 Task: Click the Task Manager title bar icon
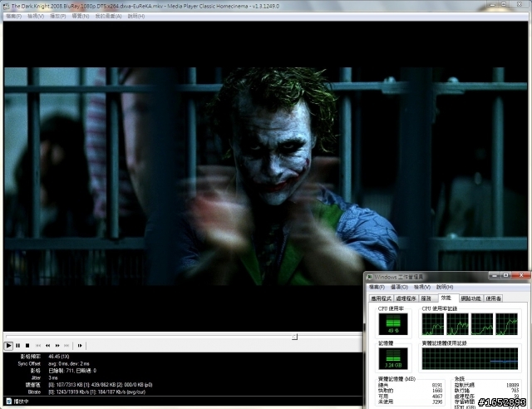(x=370, y=277)
